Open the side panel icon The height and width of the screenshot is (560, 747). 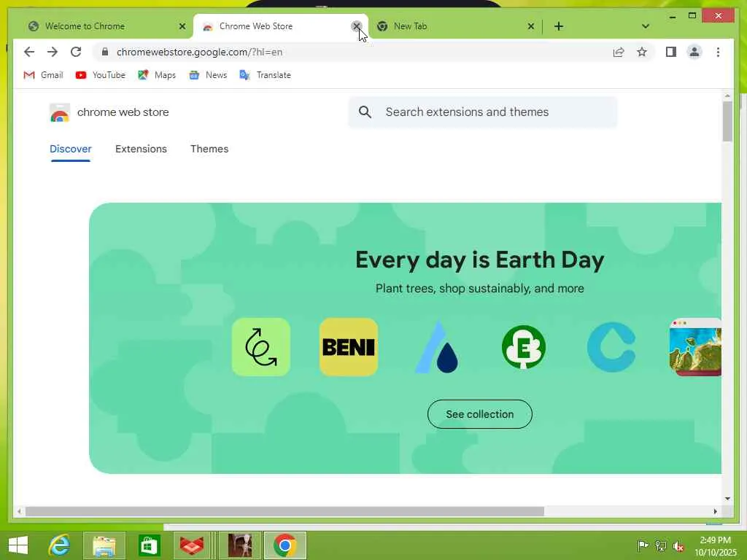[x=671, y=52]
